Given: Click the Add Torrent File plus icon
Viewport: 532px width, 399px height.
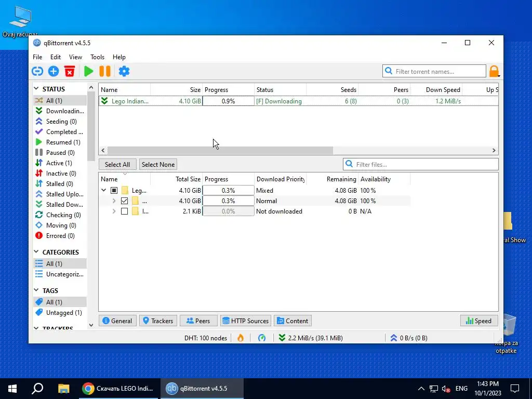Looking at the screenshot, I should [x=54, y=71].
